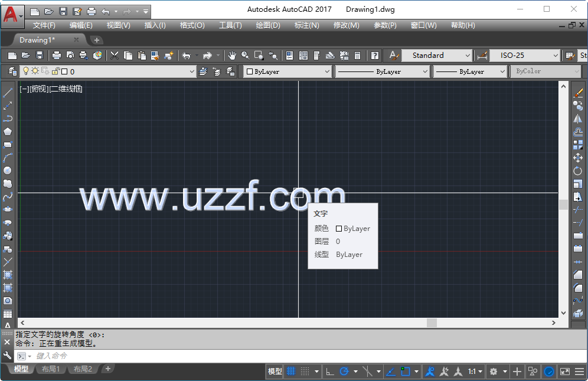Select the Rectangle tool

8,145
